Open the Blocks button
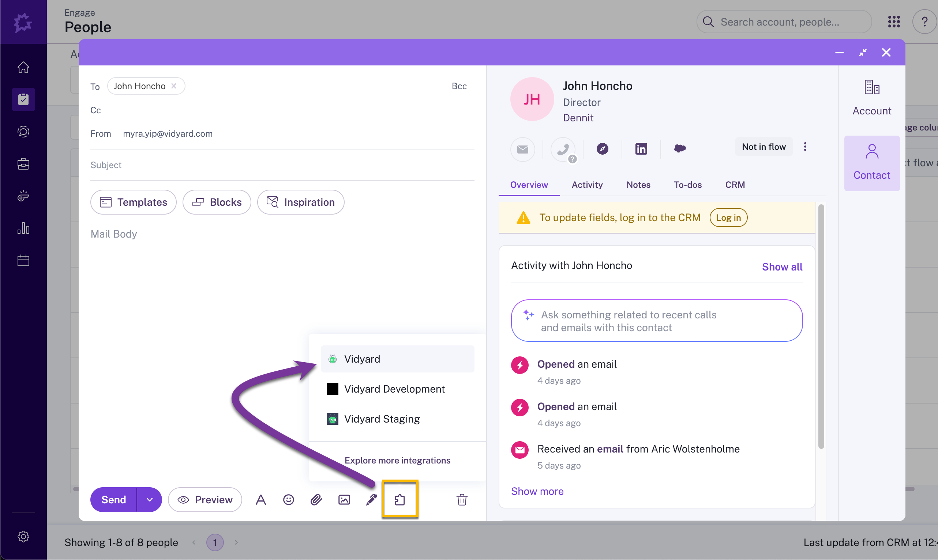The height and width of the screenshot is (560, 938). coord(217,202)
